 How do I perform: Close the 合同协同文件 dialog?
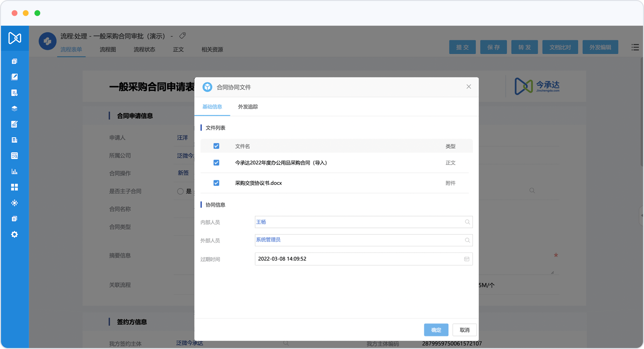click(x=469, y=87)
